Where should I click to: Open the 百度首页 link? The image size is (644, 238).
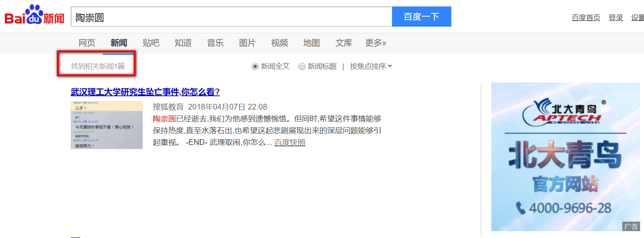[x=586, y=17]
